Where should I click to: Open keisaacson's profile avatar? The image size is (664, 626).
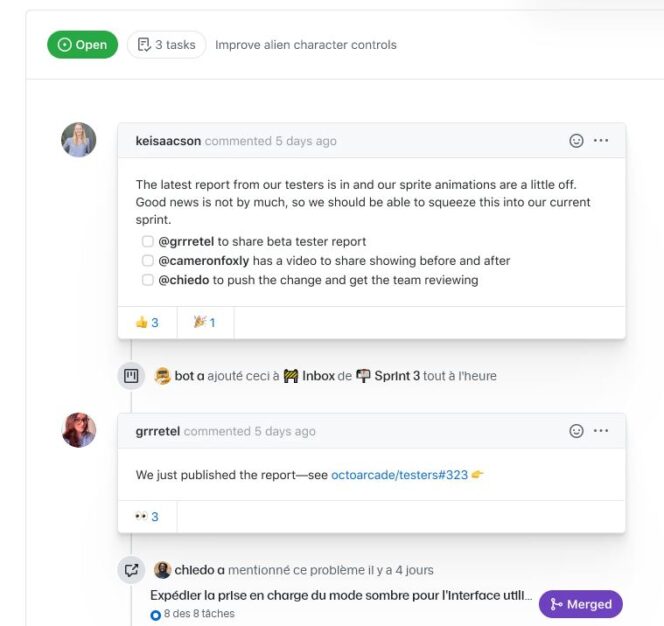(79, 140)
